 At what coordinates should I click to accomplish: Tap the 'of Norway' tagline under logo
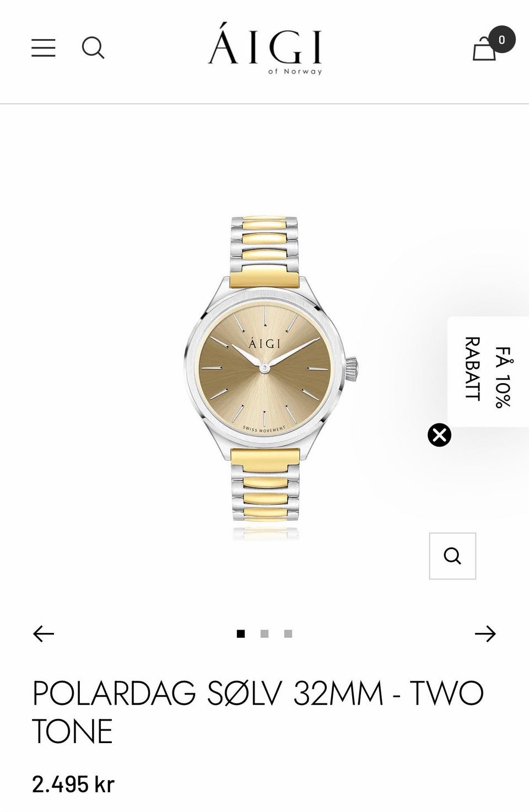(295, 71)
